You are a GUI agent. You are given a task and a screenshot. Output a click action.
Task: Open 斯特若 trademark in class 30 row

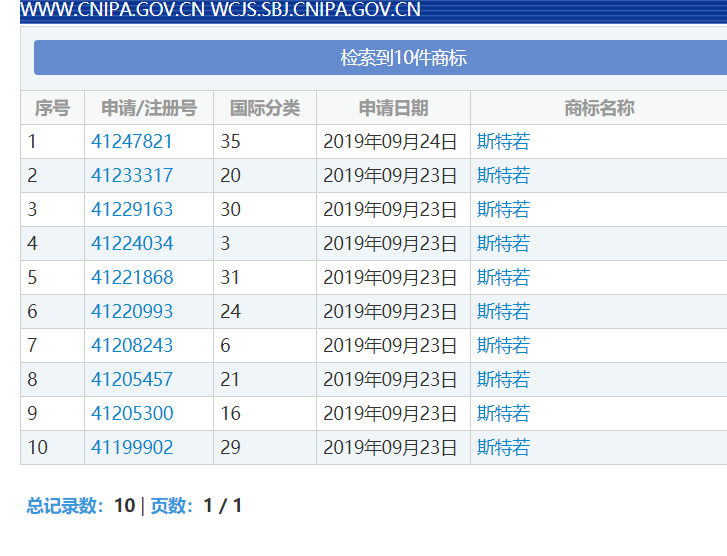(503, 210)
